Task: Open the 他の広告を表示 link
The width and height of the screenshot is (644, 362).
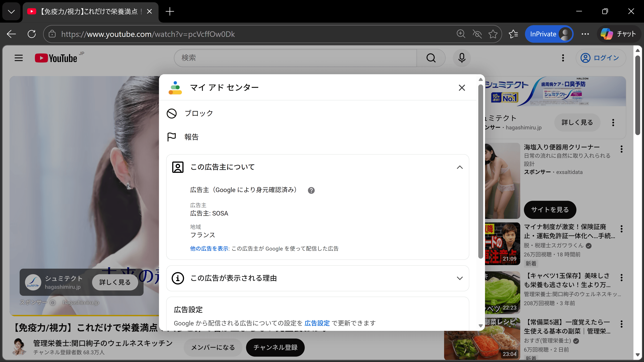Action: tap(209, 249)
